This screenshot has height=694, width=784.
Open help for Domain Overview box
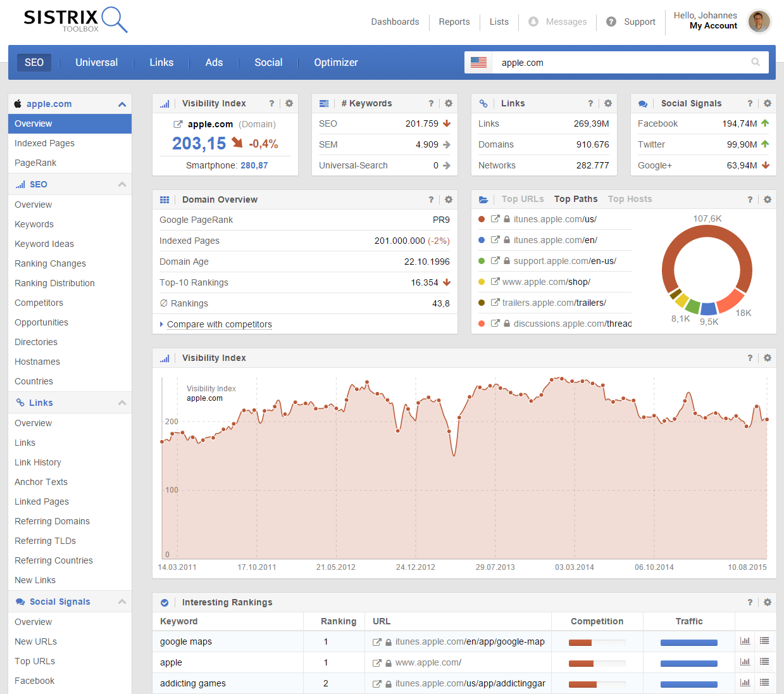click(x=431, y=199)
